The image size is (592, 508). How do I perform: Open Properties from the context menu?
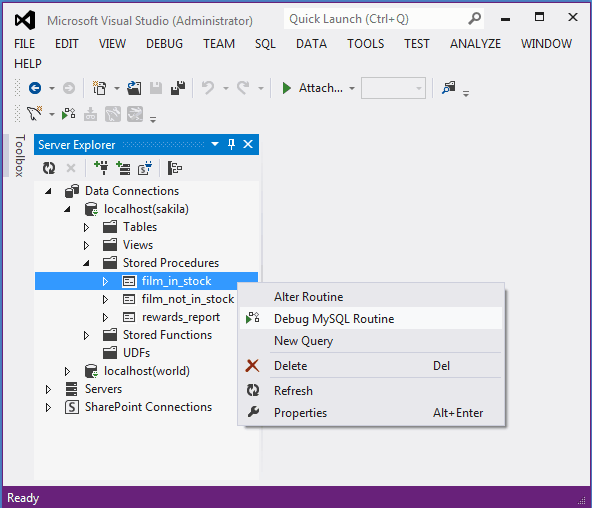pos(371,413)
